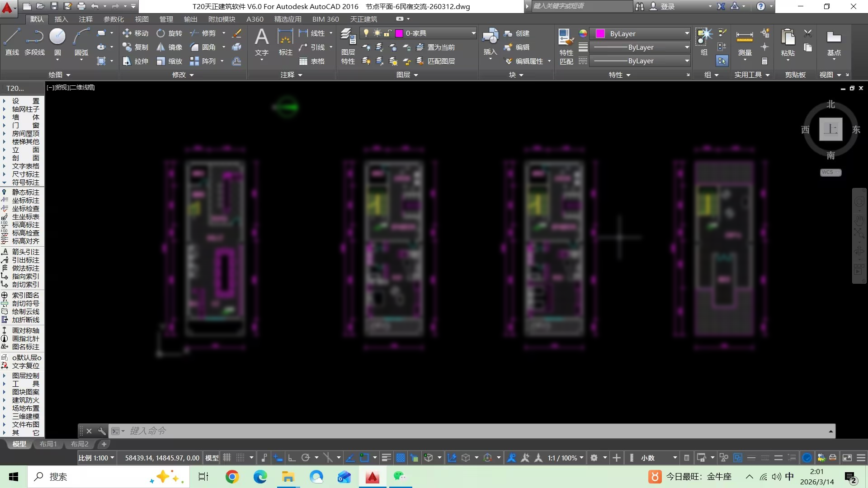
Task: Click the 移动 (Move) tool
Action: tap(135, 33)
